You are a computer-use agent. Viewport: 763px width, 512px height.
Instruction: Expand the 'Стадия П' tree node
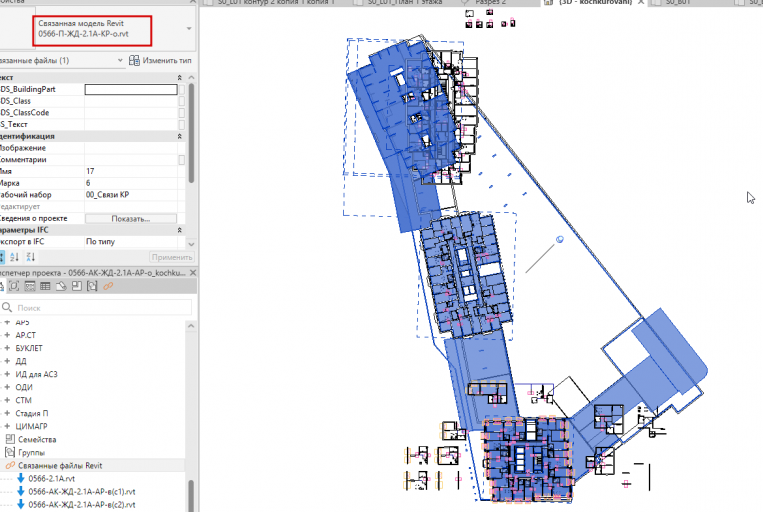click(x=7, y=413)
